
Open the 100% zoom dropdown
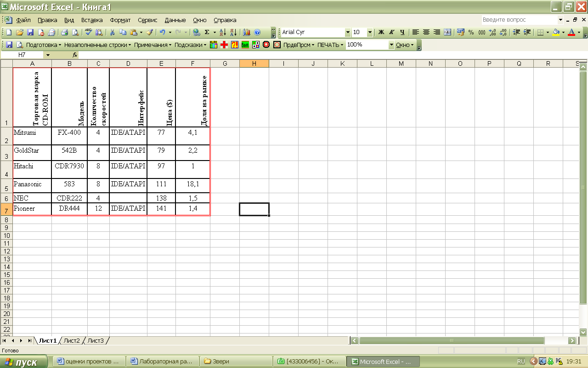(x=392, y=45)
